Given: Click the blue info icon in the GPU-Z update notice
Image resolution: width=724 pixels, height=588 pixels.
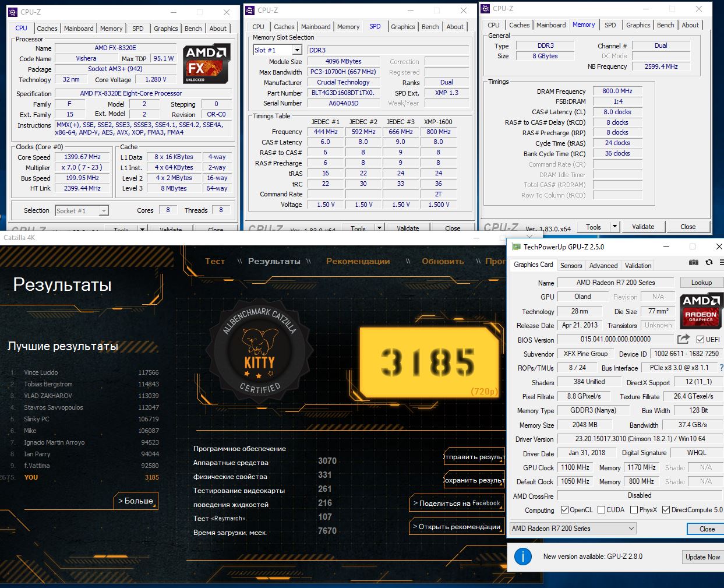Looking at the screenshot, I should click(x=523, y=557).
